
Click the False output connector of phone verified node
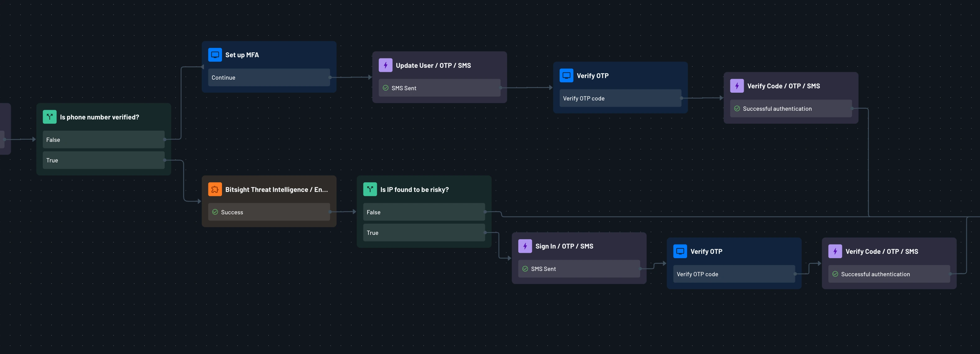[x=164, y=139]
